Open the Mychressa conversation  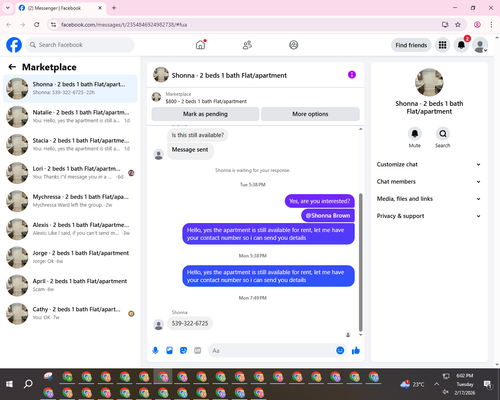(x=70, y=201)
